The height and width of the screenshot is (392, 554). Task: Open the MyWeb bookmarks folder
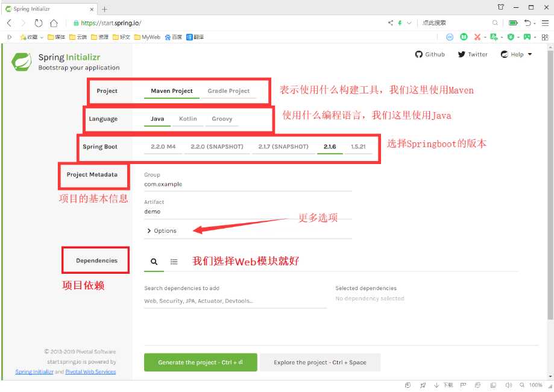[147, 37]
